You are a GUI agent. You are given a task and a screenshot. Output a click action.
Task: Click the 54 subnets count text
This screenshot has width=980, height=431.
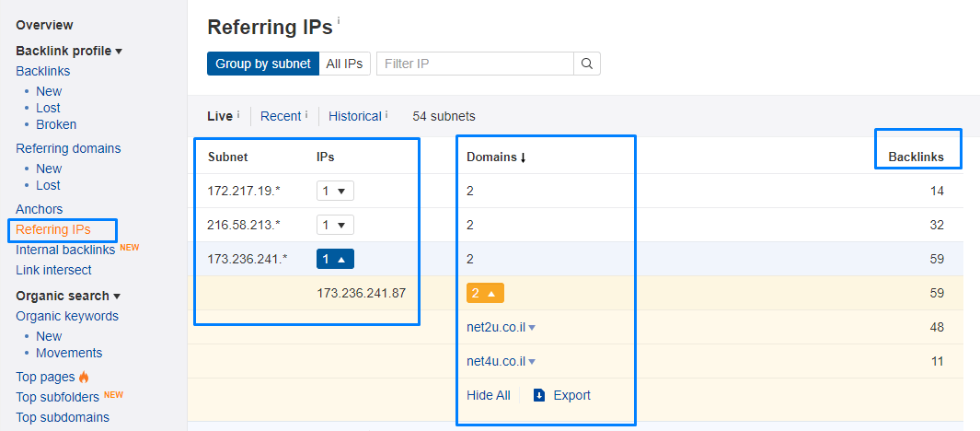[x=444, y=116]
